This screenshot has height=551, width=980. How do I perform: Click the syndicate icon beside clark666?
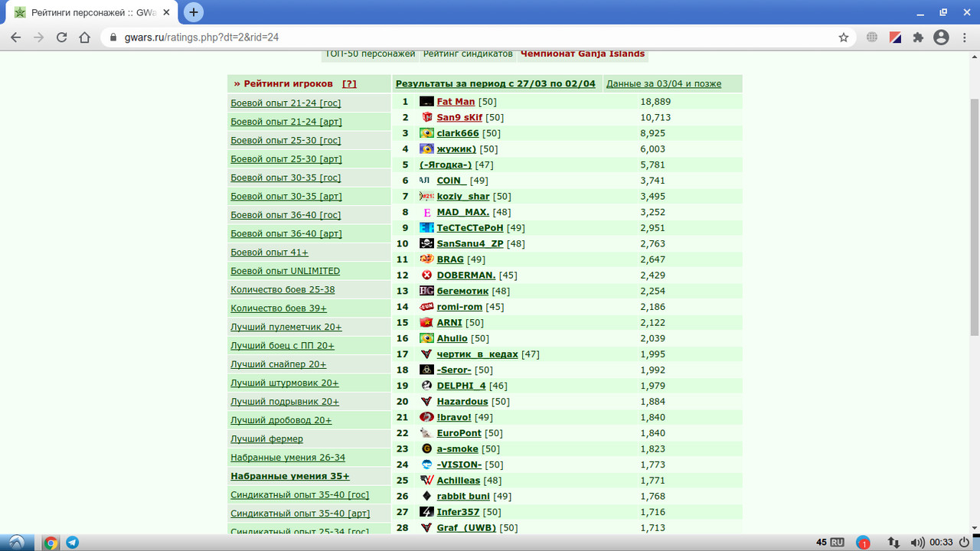pyautogui.click(x=426, y=133)
